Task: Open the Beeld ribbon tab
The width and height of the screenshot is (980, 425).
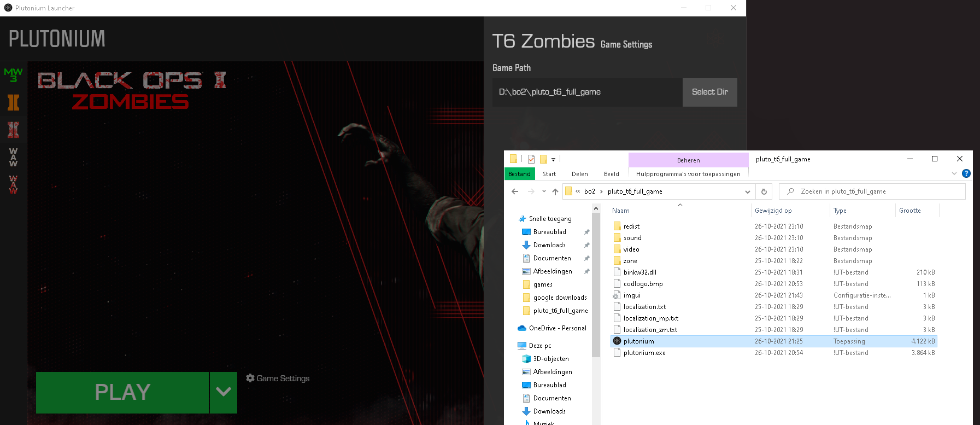Action: pos(612,174)
